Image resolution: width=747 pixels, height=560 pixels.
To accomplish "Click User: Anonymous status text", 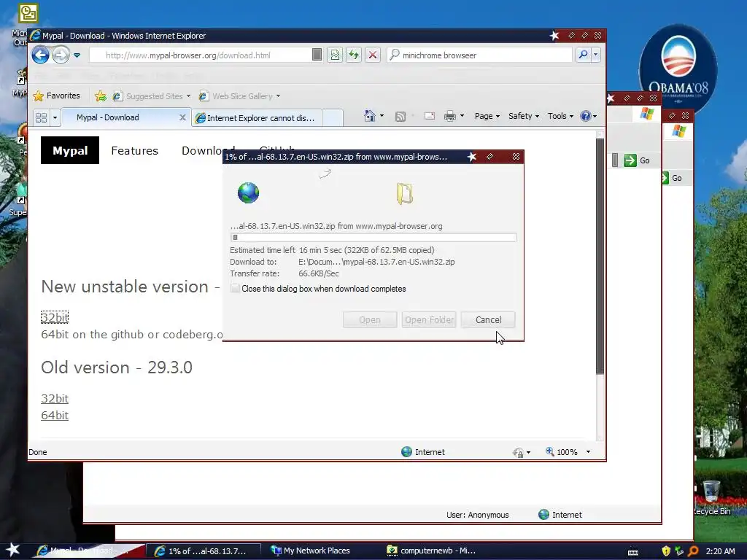I will tap(477, 515).
